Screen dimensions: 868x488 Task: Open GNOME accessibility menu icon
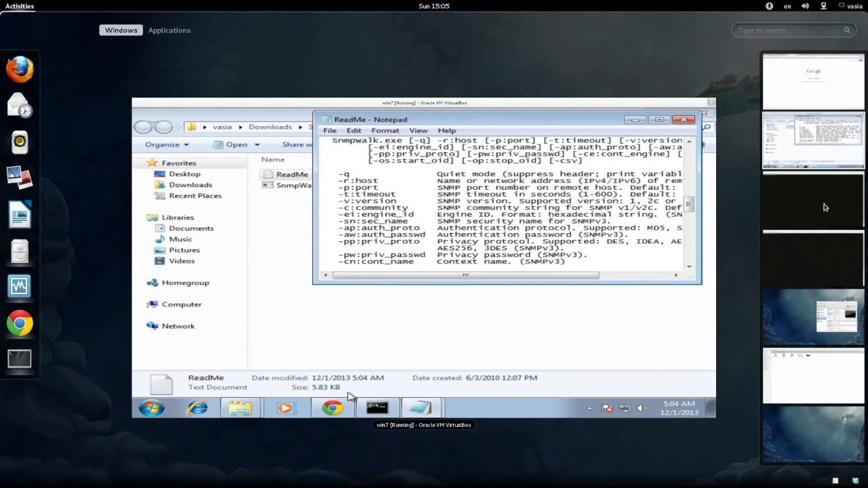pos(770,6)
